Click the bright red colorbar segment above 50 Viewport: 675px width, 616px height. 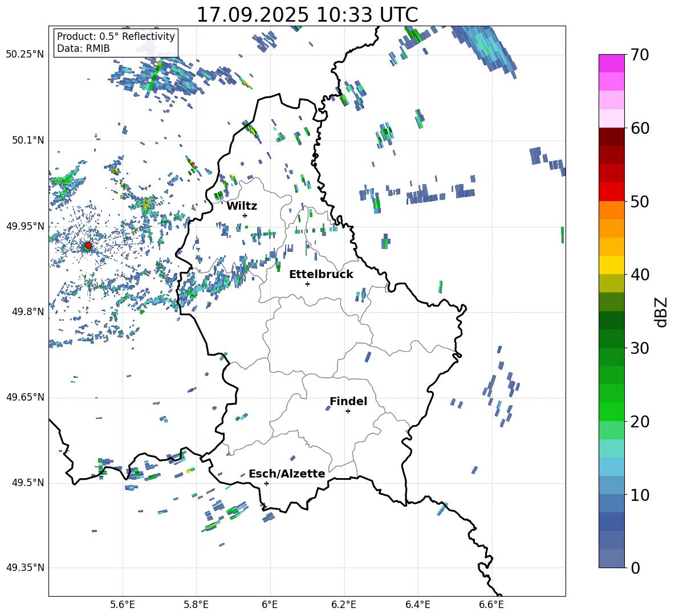coord(611,192)
